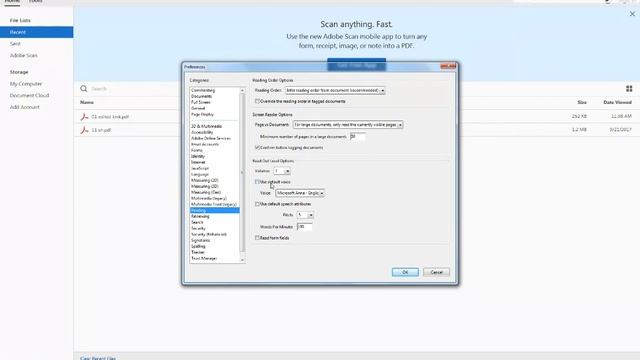Viewport: 640px width, 360px height.
Task: Select Language category
Action: pos(200,174)
